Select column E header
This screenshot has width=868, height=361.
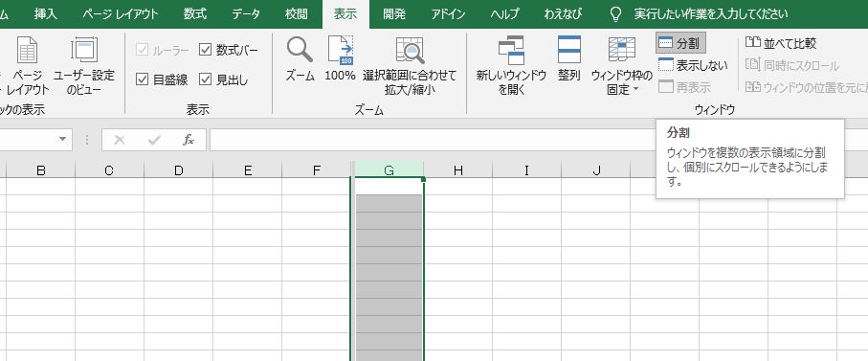[x=248, y=170]
